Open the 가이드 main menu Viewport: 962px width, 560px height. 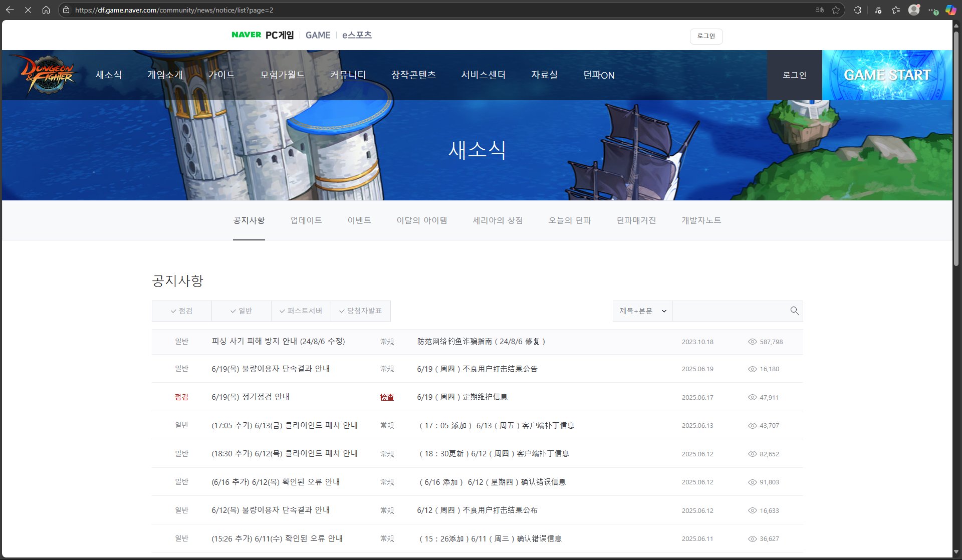click(x=221, y=75)
